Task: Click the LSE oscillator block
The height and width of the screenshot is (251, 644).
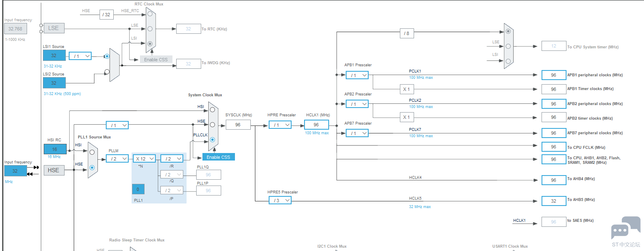Action: (x=54, y=28)
